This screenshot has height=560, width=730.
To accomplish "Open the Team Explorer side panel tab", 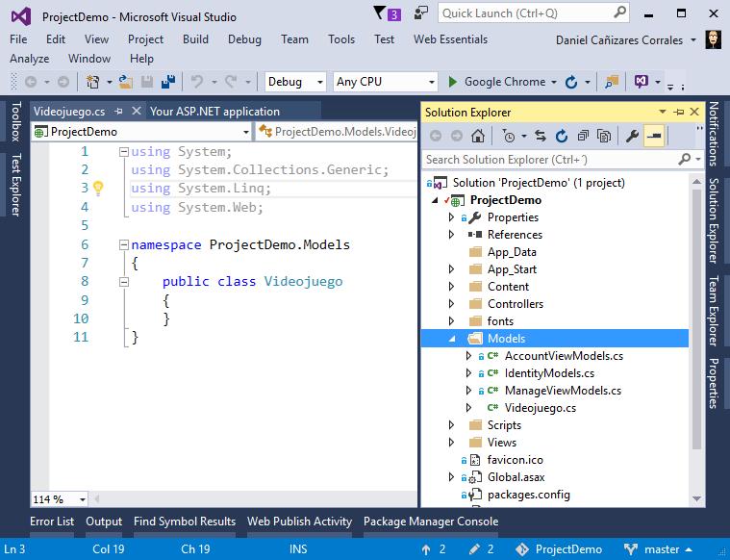I will click(x=714, y=311).
